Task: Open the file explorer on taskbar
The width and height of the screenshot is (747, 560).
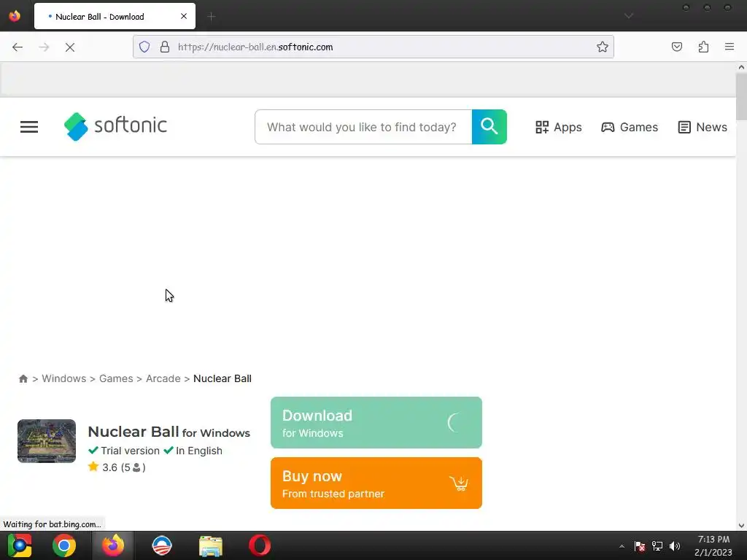Action: [211, 545]
